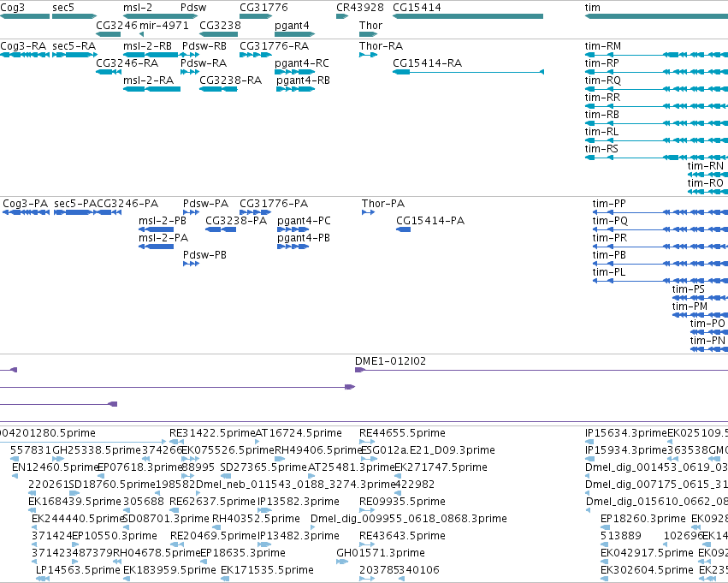Click the Cog3-RA transcript glyph

click(x=25, y=55)
